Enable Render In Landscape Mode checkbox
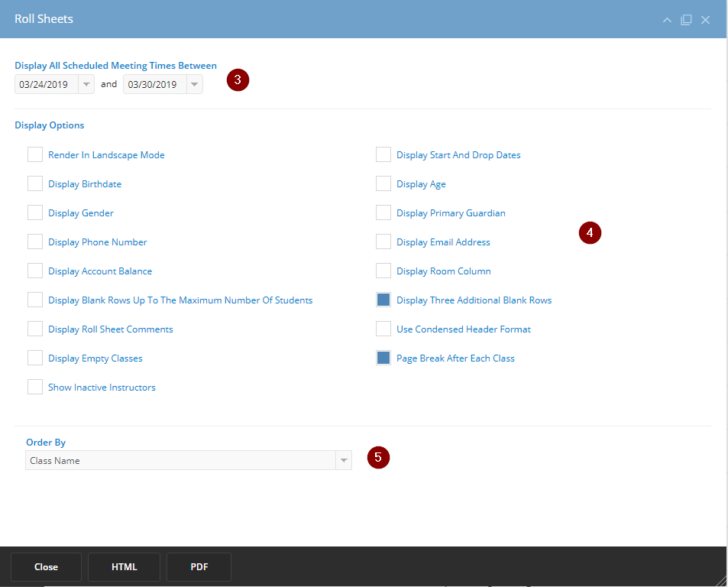The height and width of the screenshot is (587, 728). click(35, 154)
